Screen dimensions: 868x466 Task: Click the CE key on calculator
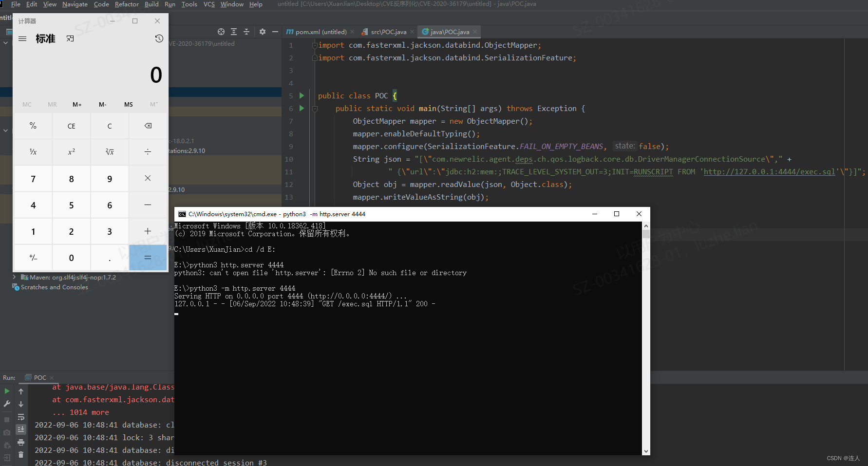[71, 126]
